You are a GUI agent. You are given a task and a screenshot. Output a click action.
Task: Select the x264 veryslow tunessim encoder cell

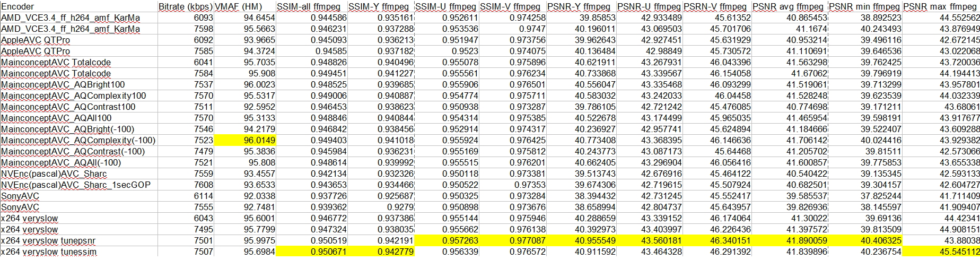coord(78,252)
